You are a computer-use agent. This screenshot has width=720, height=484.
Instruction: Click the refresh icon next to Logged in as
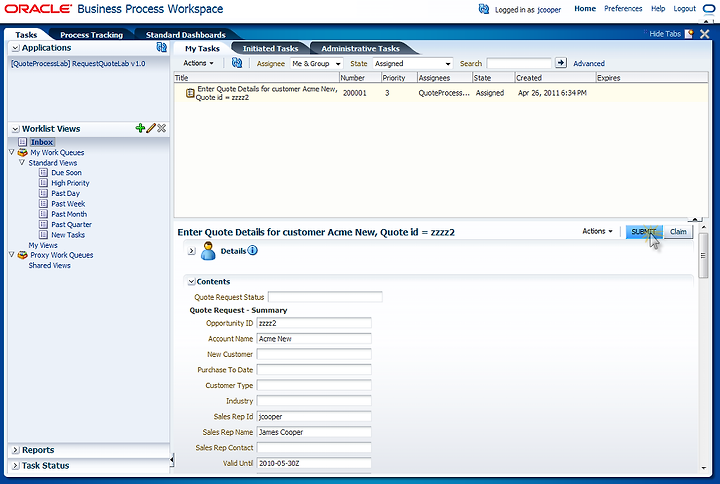pyautogui.click(x=484, y=9)
